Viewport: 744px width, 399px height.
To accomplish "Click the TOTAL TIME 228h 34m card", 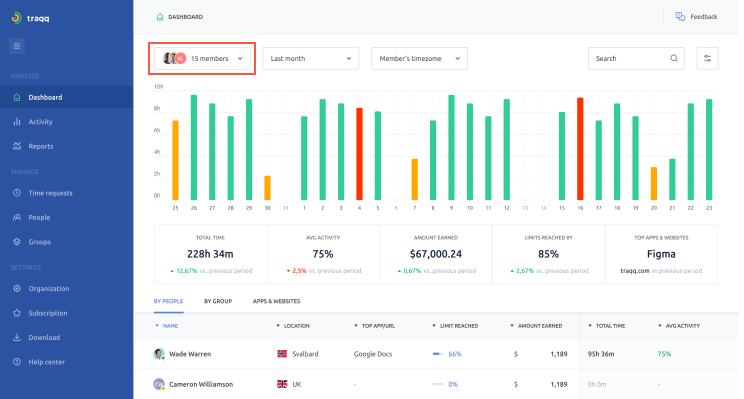I will (x=211, y=254).
